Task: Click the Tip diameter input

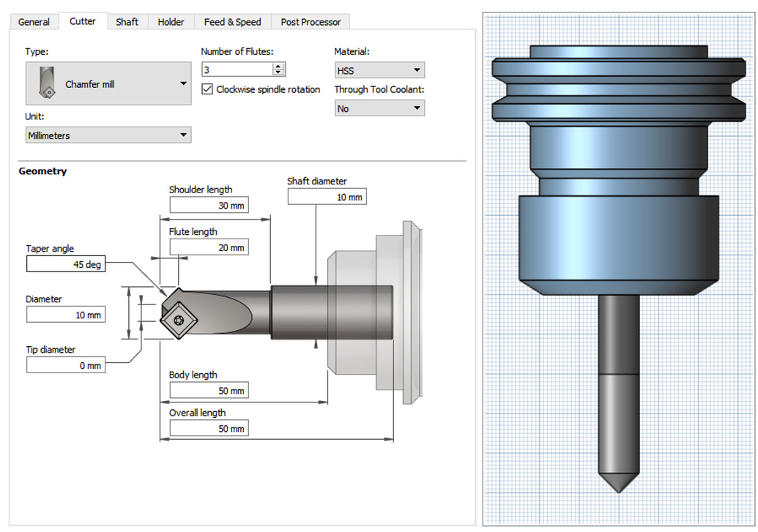Action: 66,364
